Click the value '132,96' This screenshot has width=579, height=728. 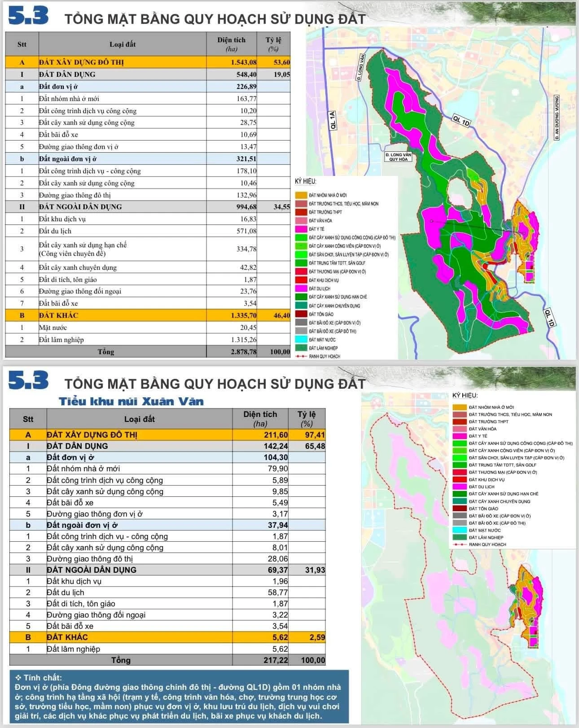click(x=247, y=195)
